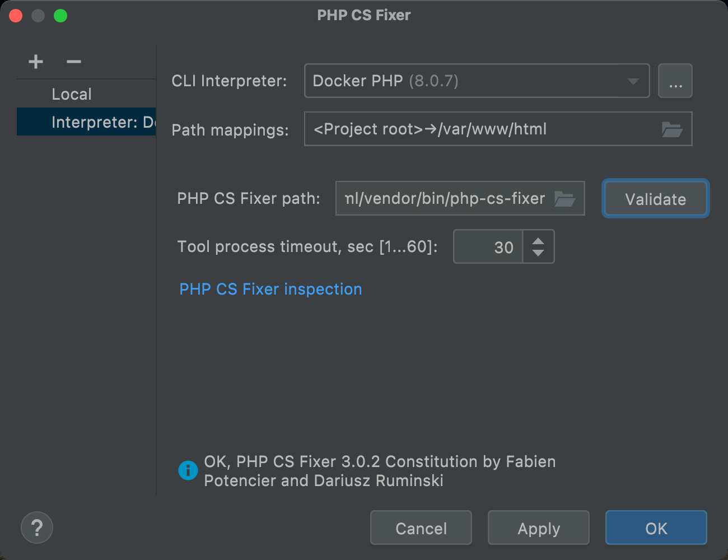Click the timeout seconds number field
The image size is (728, 560).
(x=488, y=247)
